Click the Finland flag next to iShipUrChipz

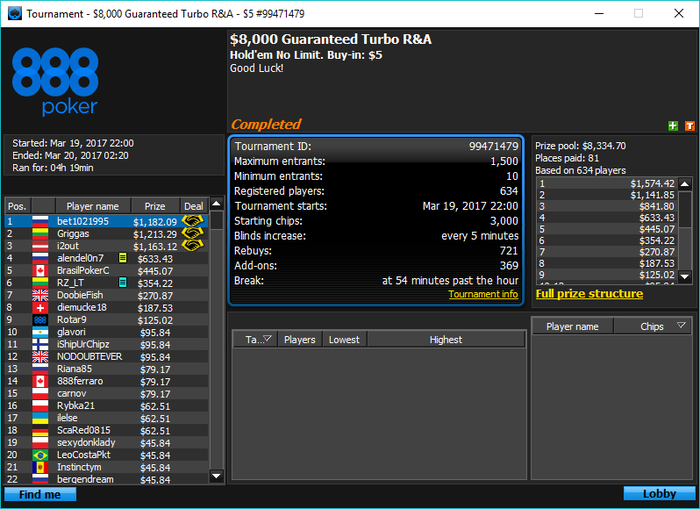[x=40, y=344]
